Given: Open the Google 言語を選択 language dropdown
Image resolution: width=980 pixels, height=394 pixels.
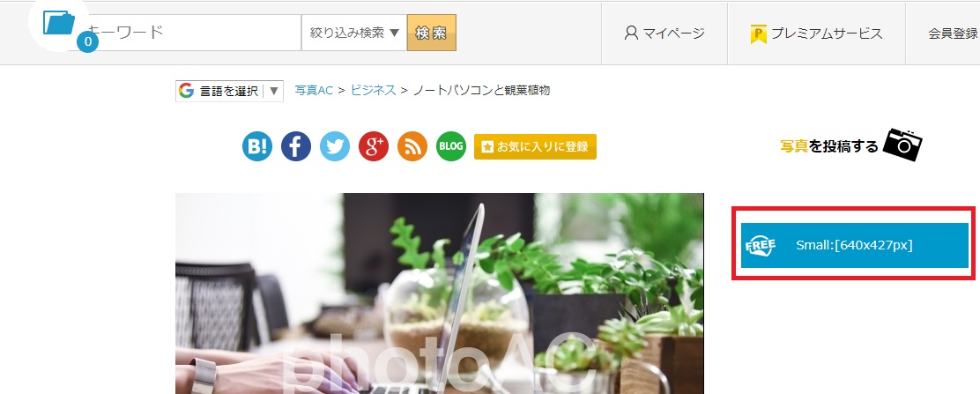Looking at the screenshot, I should pos(229,91).
